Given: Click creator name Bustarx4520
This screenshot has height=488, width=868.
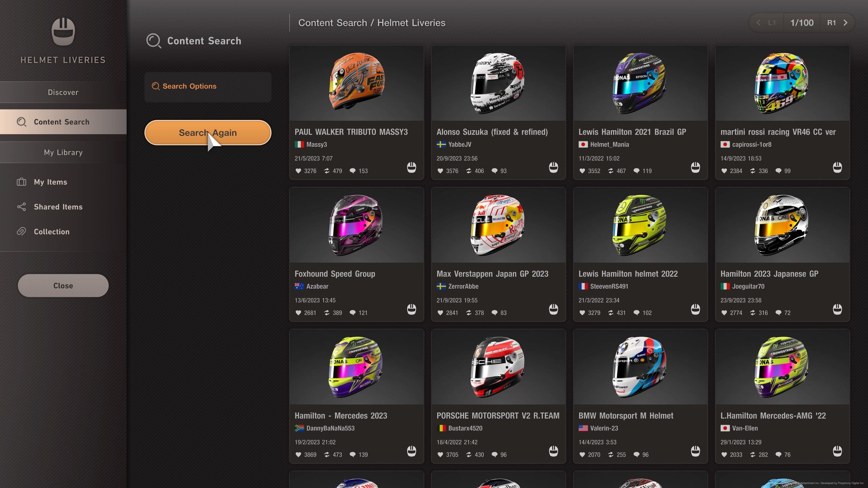Looking at the screenshot, I should tap(465, 428).
